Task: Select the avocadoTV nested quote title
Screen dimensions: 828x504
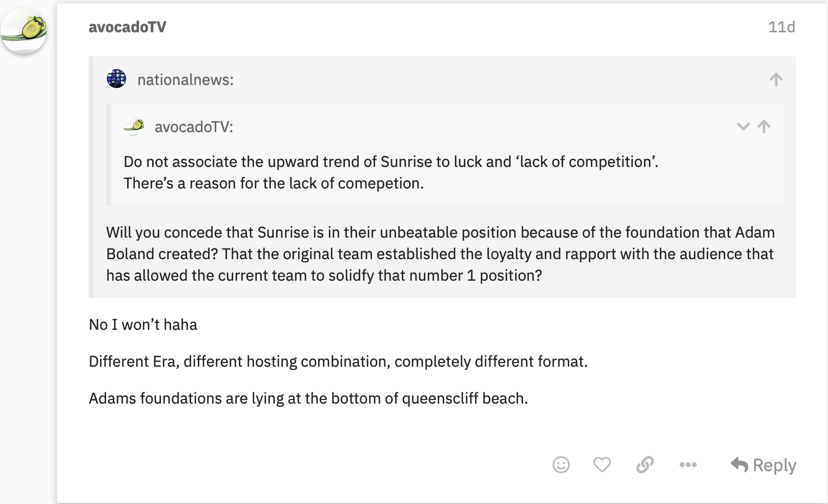Action: 194,127
